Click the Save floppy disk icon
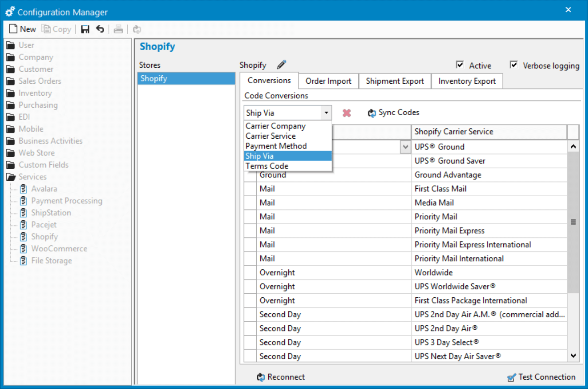Screen dimensions: 588x389 tap(85, 29)
